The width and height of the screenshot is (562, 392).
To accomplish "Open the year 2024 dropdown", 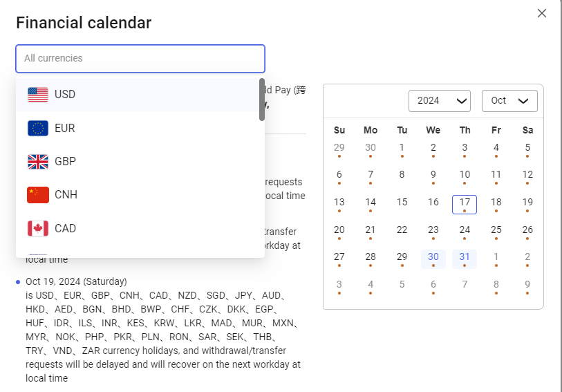I will (x=439, y=100).
